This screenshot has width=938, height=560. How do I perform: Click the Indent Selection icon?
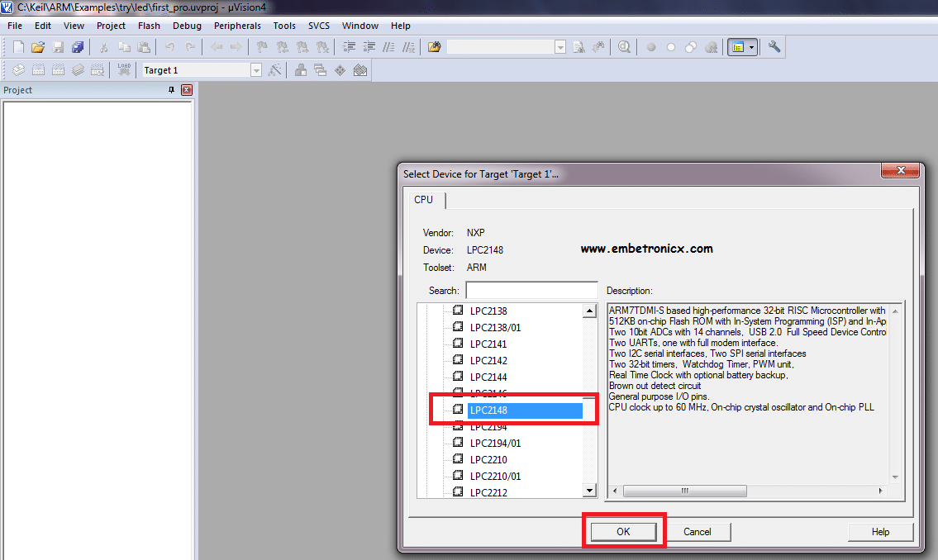click(350, 47)
